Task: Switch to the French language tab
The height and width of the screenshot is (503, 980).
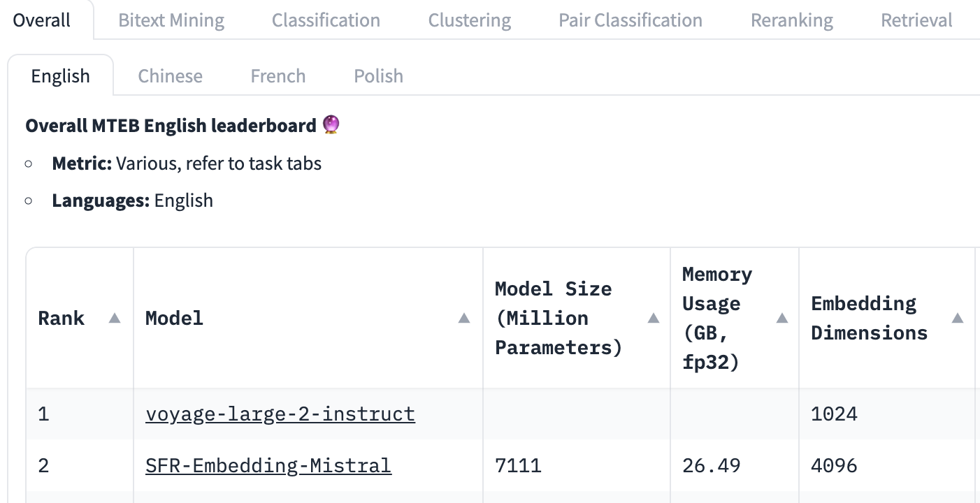Action: pos(278,75)
